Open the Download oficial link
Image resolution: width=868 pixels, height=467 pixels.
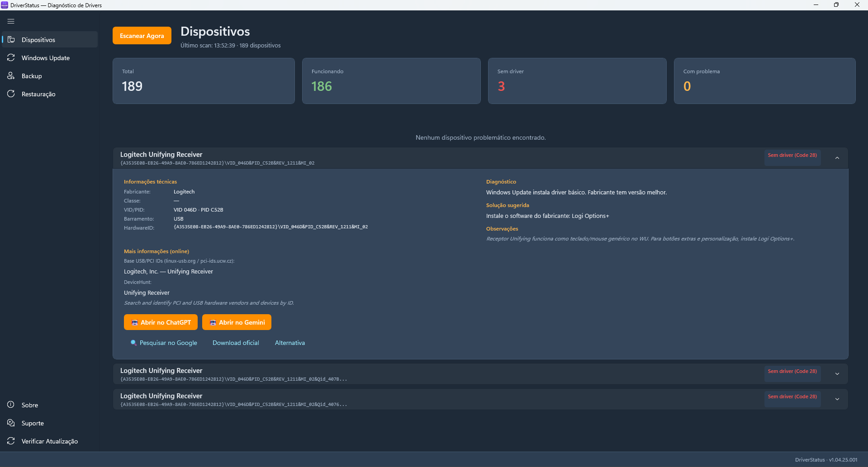[236, 343]
